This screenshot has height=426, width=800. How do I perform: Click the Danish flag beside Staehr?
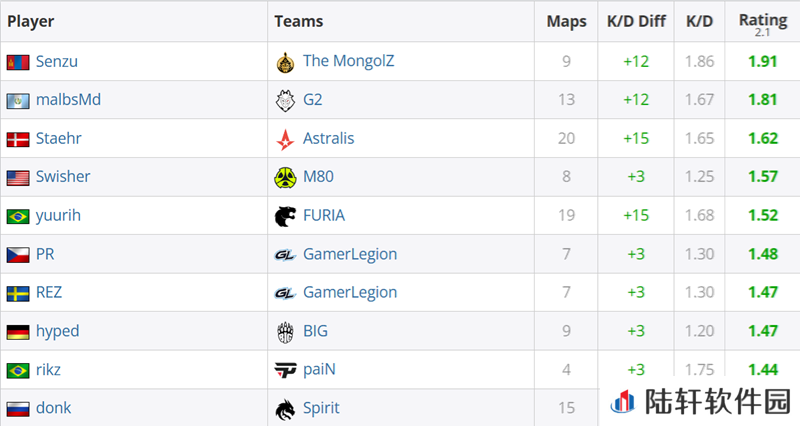click(x=18, y=139)
